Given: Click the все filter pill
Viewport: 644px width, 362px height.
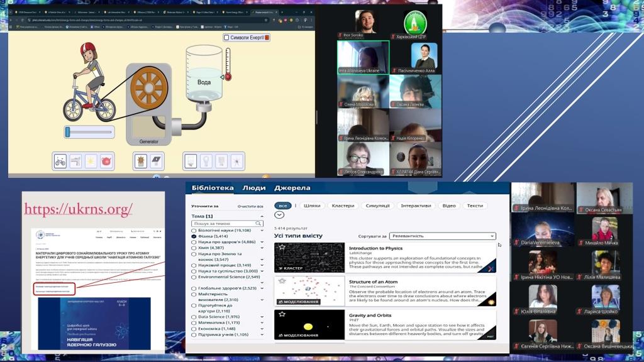Looking at the screenshot, I should [283, 206].
